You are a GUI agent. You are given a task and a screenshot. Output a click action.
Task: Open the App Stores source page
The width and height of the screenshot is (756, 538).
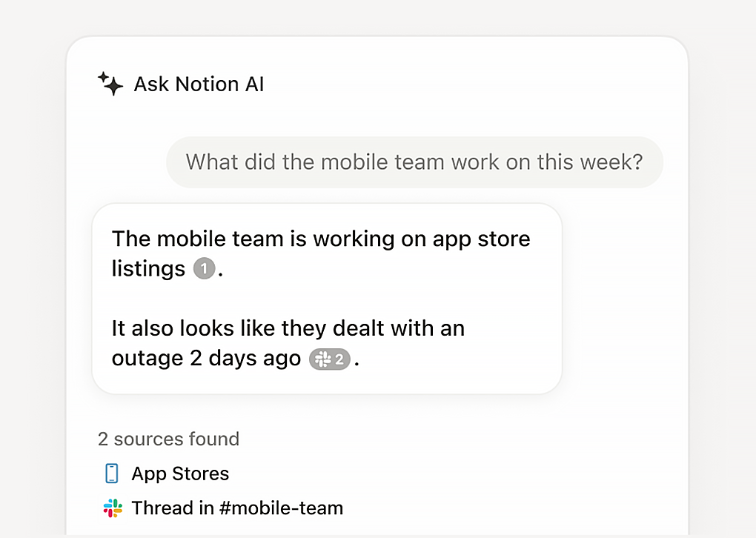(180, 473)
